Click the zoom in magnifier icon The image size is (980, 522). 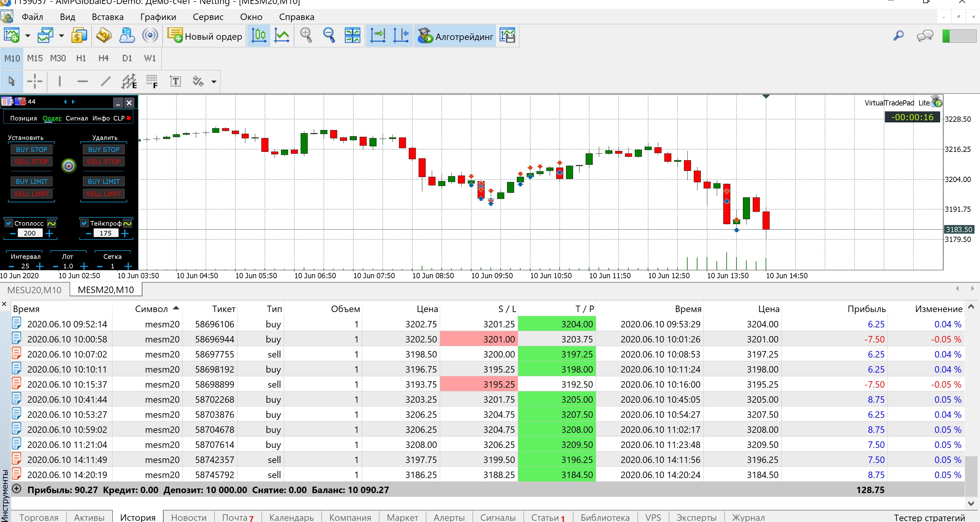[x=306, y=36]
